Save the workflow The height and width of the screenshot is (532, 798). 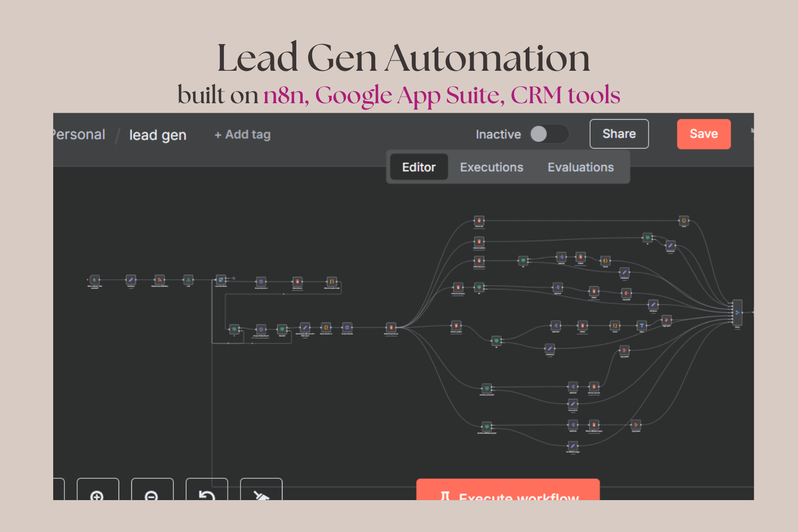(x=703, y=134)
